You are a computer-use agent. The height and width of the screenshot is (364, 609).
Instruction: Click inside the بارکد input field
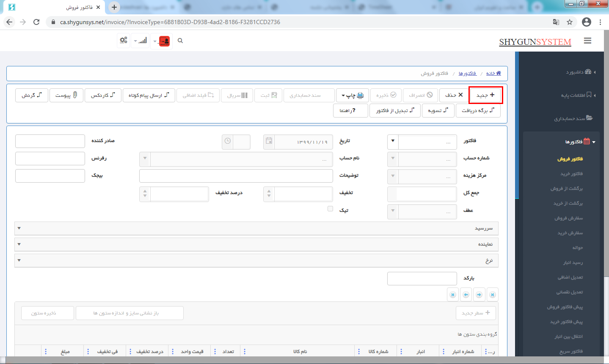(x=422, y=278)
